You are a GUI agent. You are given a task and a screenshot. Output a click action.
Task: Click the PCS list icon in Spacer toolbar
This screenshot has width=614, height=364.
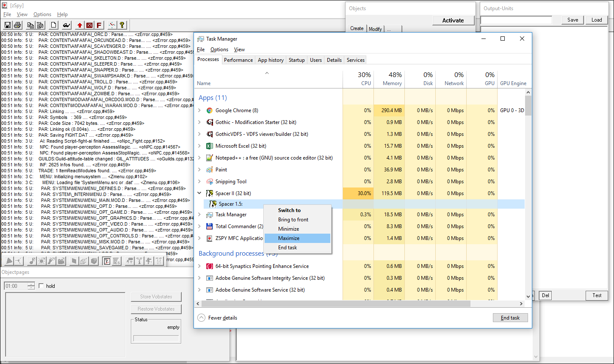tap(116, 261)
